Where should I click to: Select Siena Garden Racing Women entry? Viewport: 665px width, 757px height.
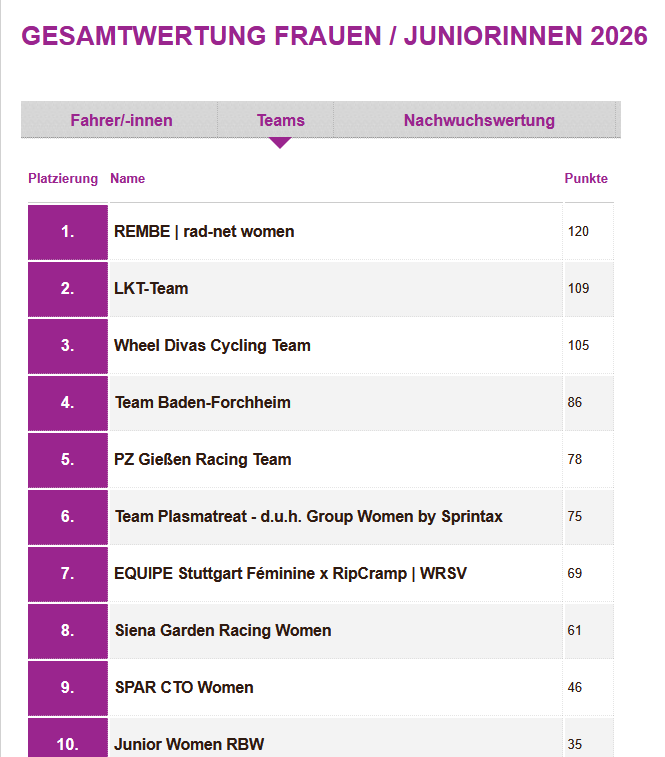click(x=223, y=631)
